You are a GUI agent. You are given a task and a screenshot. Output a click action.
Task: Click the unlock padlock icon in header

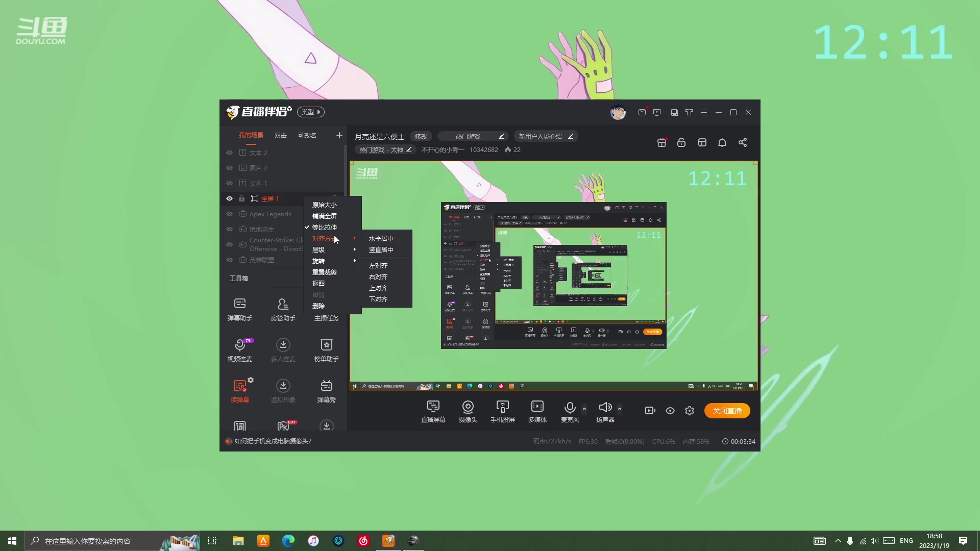[681, 142]
